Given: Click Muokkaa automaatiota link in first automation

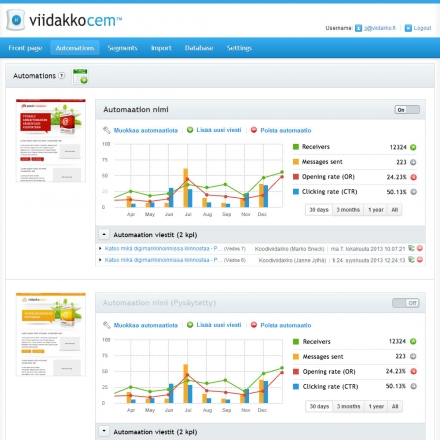Looking at the screenshot, I should (146, 130).
